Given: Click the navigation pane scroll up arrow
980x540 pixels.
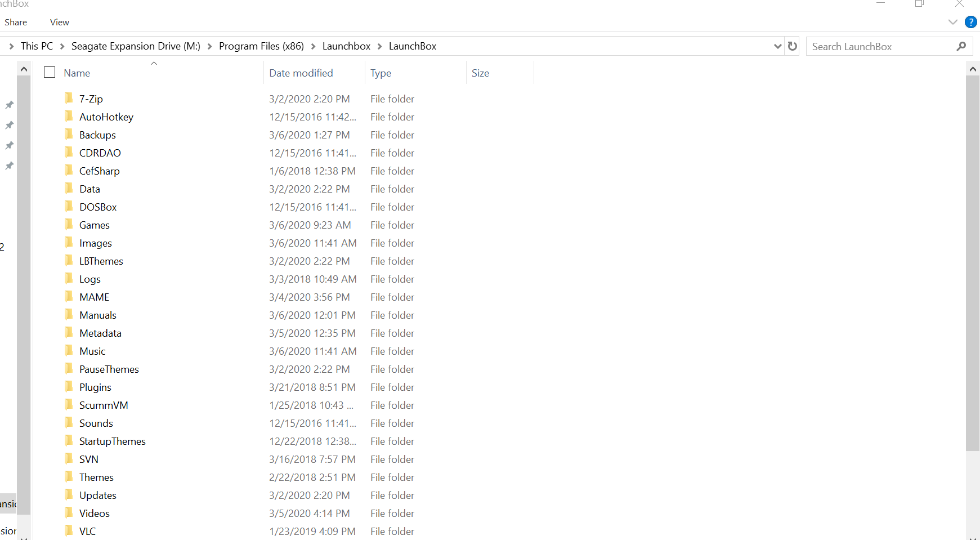Looking at the screenshot, I should [24, 69].
